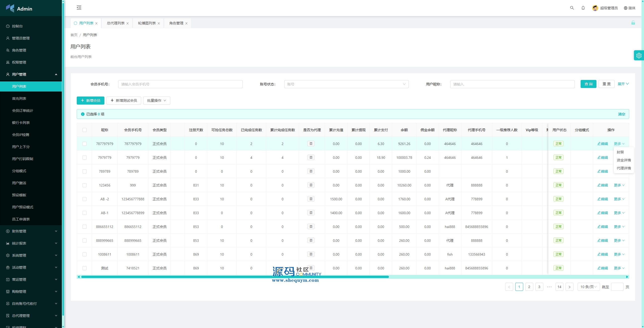Click the lock icon beside tabs
Screen dimensions: 644x328
(633, 23)
